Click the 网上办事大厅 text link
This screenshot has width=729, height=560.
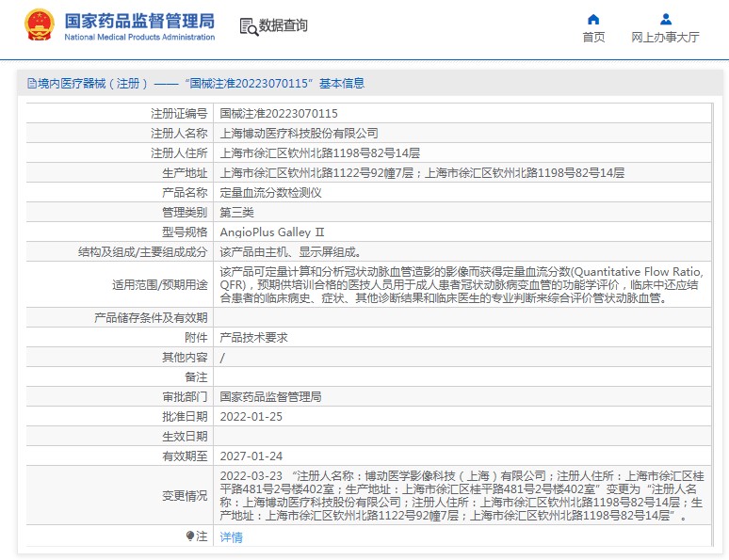pyautogui.click(x=665, y=38)
